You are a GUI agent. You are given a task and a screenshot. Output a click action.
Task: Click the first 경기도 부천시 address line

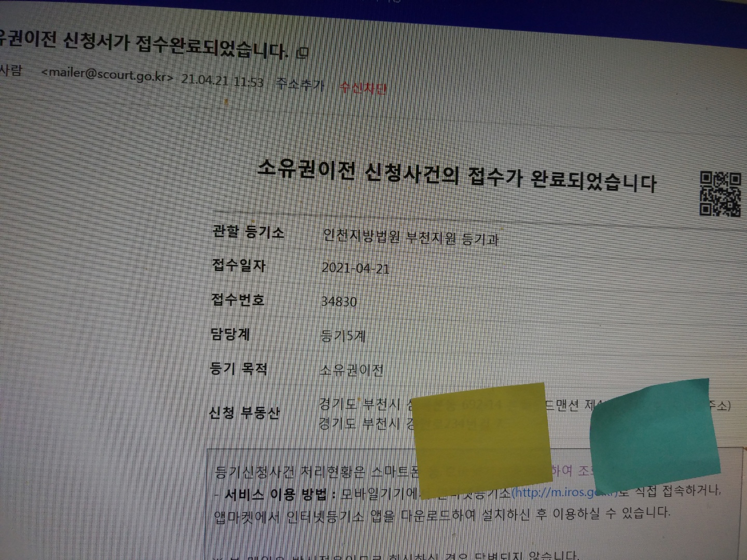(524, 404)
